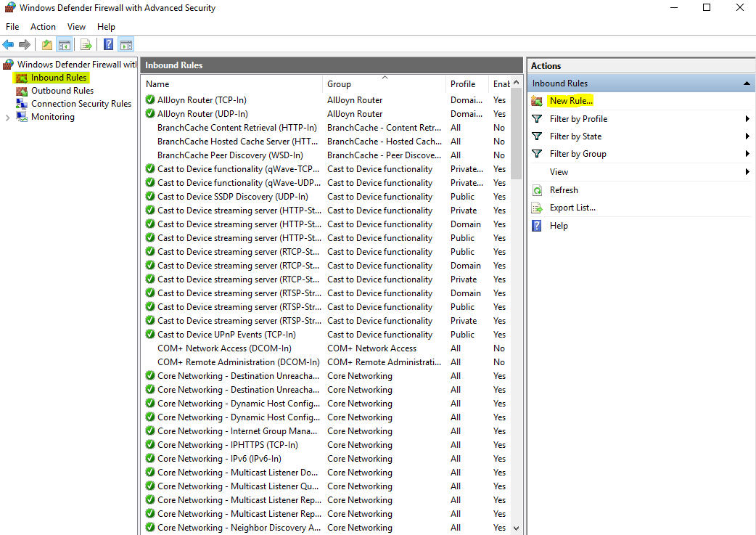The width and height of the screenshot is (756, 535).
Task: Open the Filter by Group submenu arrow
Action: tap(747, 153)
